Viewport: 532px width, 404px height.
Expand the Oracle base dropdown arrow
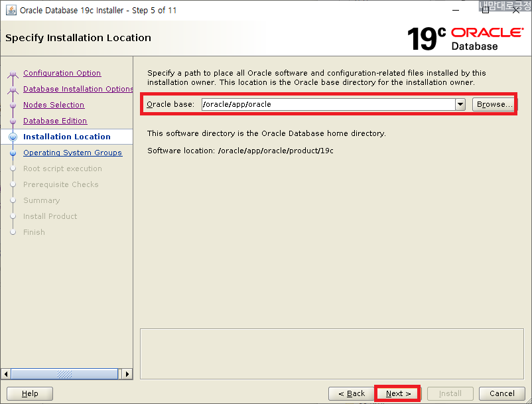(460, 104)
